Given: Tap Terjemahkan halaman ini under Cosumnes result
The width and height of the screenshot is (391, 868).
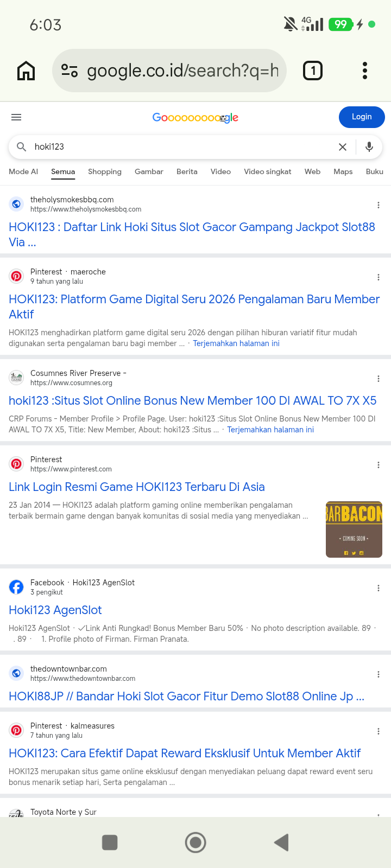Looking at the screenshot, I should 270,430.
